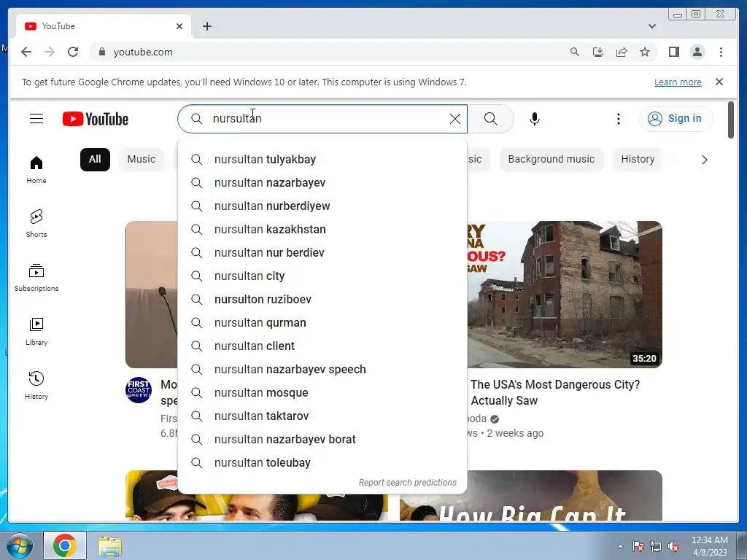Open History in sidebar
Viewport: 747px width, 560px height.
pyautogui.click(x=36, y=385)
